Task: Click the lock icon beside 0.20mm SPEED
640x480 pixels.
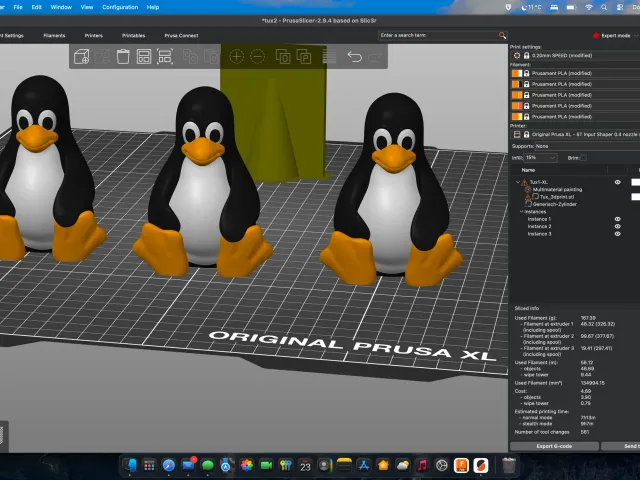Action: click(527, 56)
